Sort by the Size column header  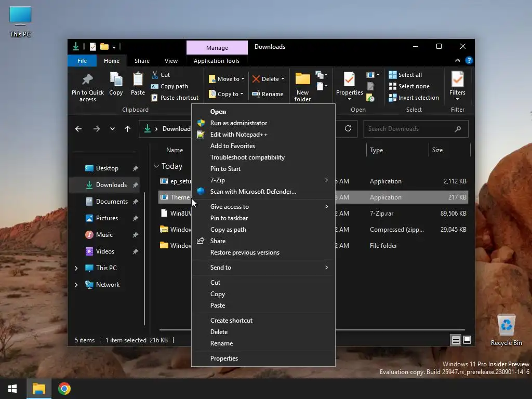click(449, 150)
